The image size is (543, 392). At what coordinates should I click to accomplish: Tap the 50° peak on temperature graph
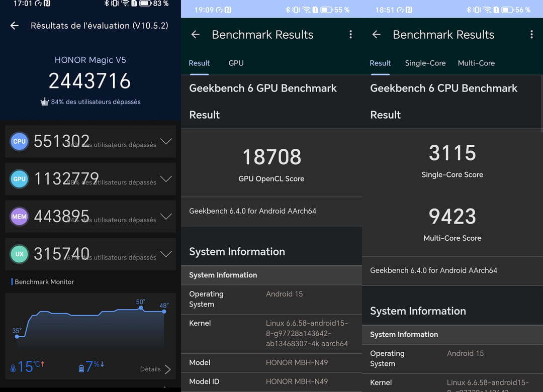click(141, 309)
